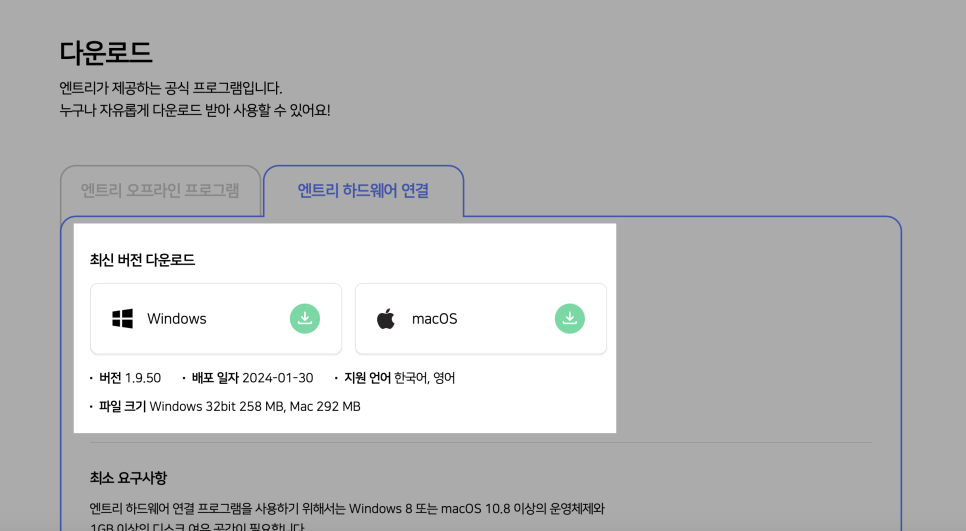Screen dimensions: 966x531
Task: Click the 버전 1.9.50 text
Action: point(130,378)
